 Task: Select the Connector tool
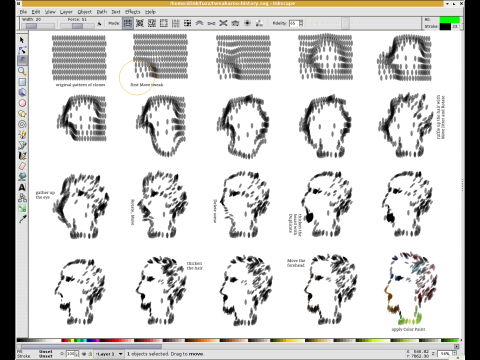(x=22, y=198)
